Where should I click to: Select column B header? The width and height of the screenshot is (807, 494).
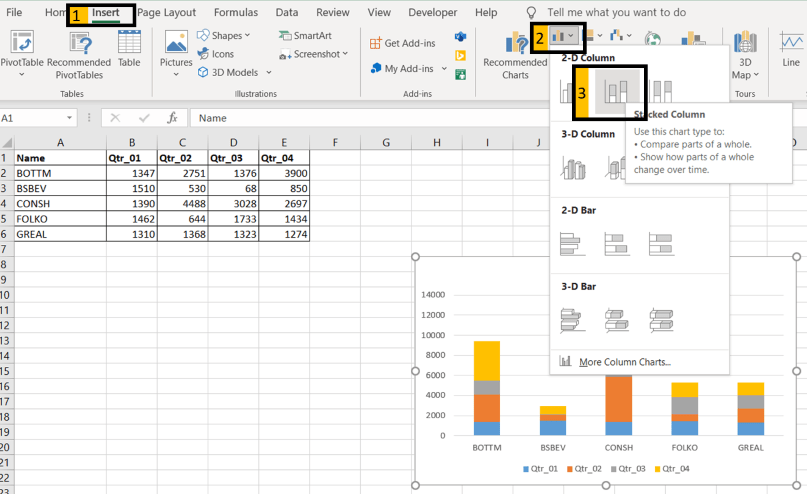click(x=132, y=143)
